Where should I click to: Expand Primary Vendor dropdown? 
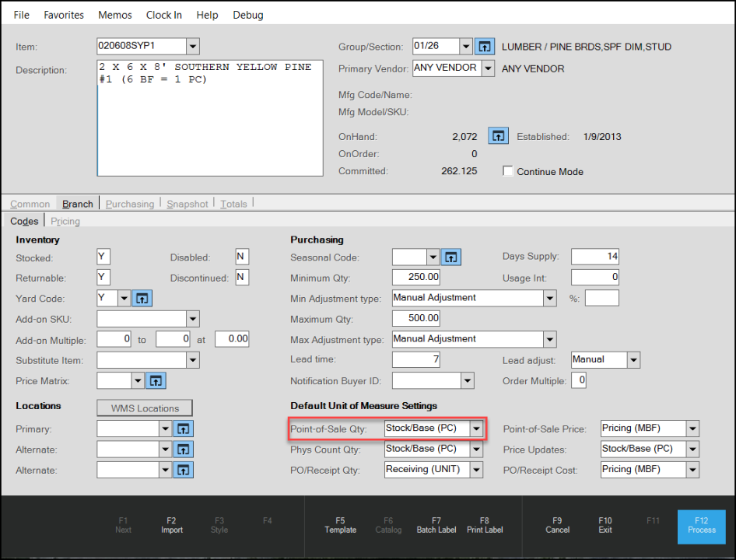pyautogui.click(x=488, y=68)
